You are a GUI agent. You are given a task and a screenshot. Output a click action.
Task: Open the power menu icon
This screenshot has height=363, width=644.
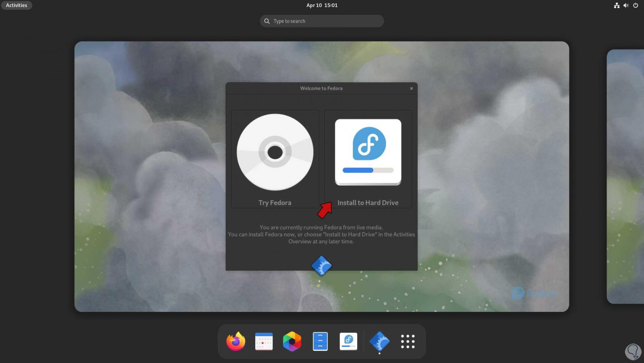click(635, 5)
